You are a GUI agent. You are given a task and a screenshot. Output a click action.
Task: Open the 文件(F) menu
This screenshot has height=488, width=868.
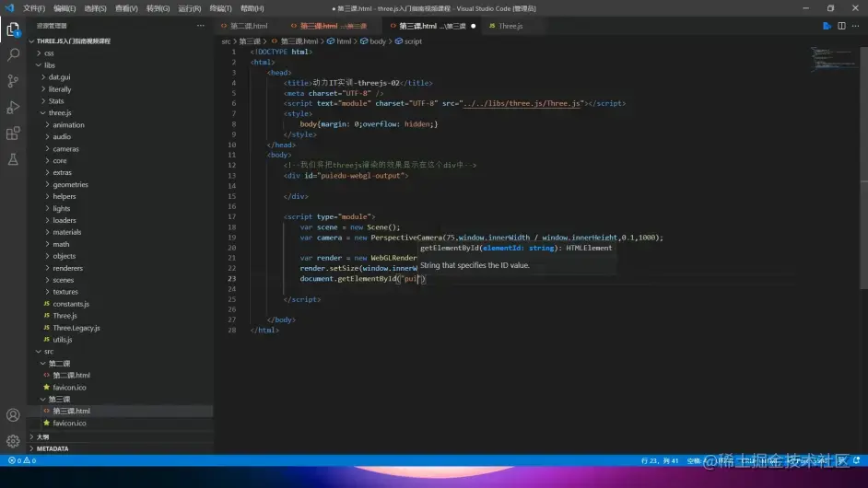click(34, 8)
